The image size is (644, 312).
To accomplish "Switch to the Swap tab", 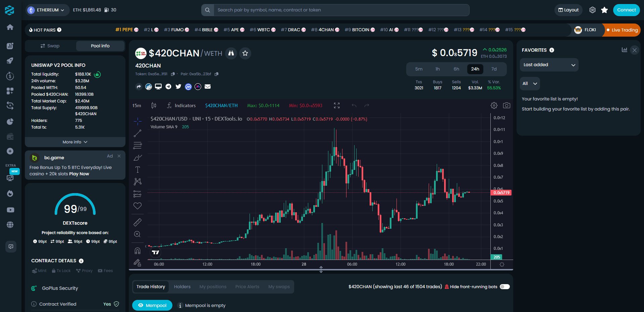I will click(x=50, y=46).
